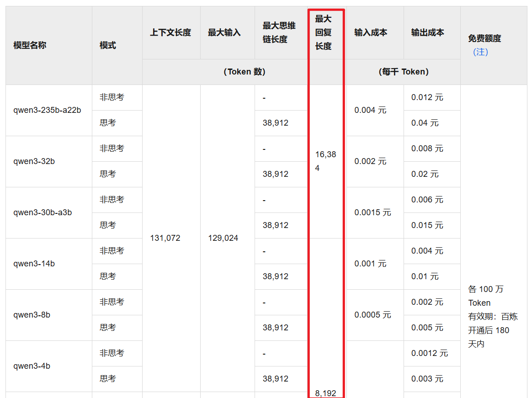Click 非思考 mode for qwen3-14b
This screenshot has width=532, height=398.
pos(112,251)
